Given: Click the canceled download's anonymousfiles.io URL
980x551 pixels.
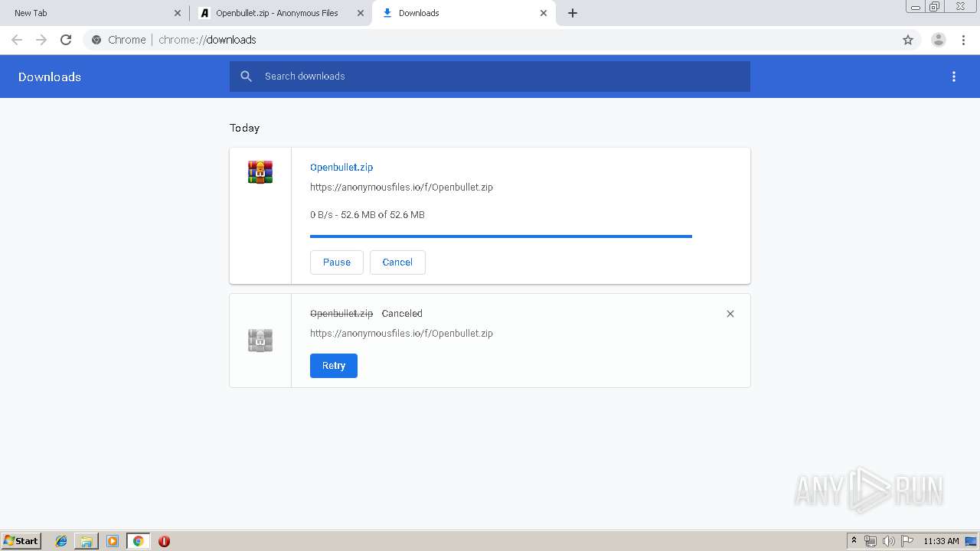Looking at the screenshot, I should (401, 333).
